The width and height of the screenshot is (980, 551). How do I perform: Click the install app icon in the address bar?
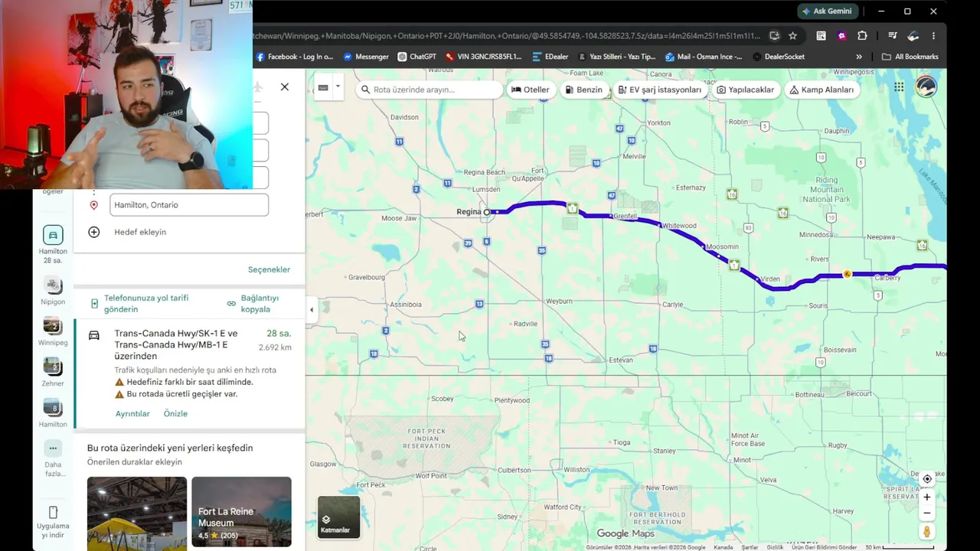click(x=774, y=35)
